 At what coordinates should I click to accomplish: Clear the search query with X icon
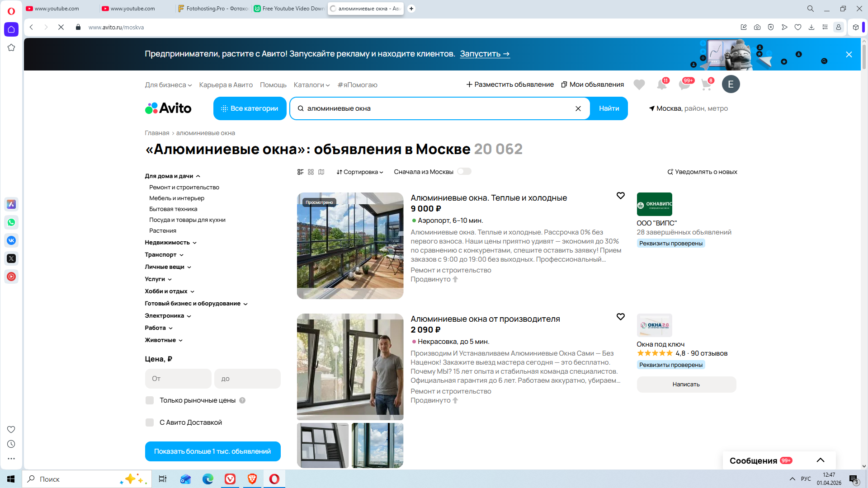click(578, 108)
